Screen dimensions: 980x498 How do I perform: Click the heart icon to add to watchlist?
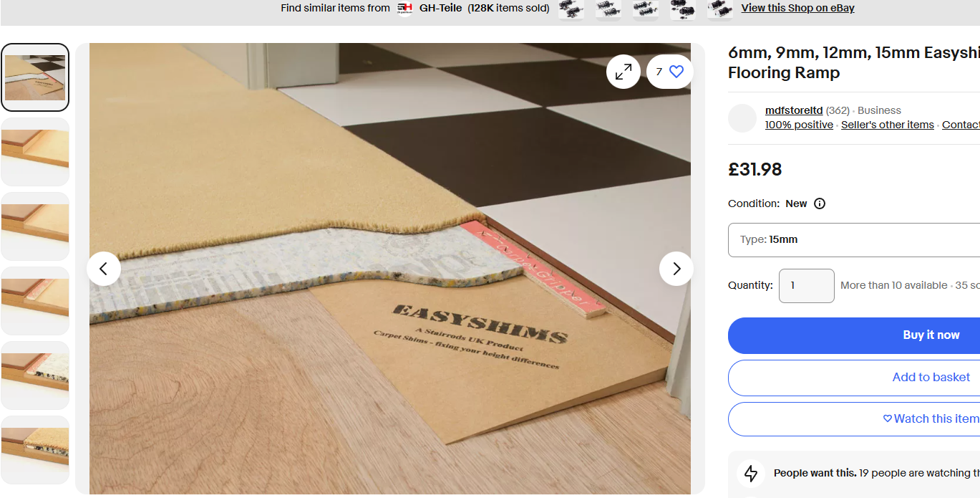[x=676, y=72]
